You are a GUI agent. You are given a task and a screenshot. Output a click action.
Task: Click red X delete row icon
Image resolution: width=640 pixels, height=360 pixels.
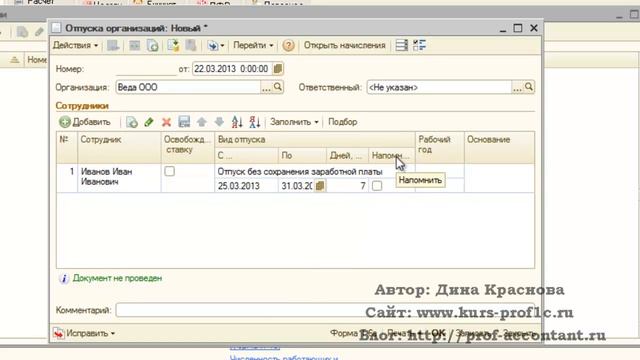pyautogui.click(x=166, y=122)
